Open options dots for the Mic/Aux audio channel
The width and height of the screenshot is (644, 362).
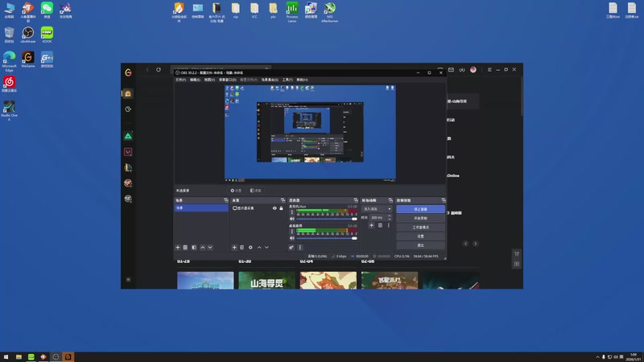[x=292, y=212]
